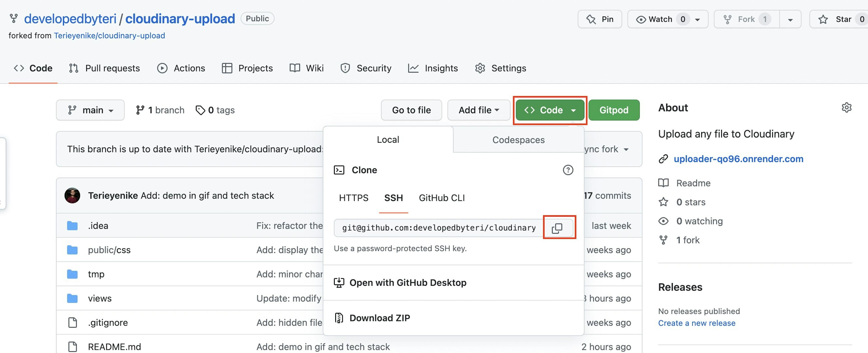This screenshot has width=868, height=353.
Task: Click the SSH URL text field
Action: (439, 228)
